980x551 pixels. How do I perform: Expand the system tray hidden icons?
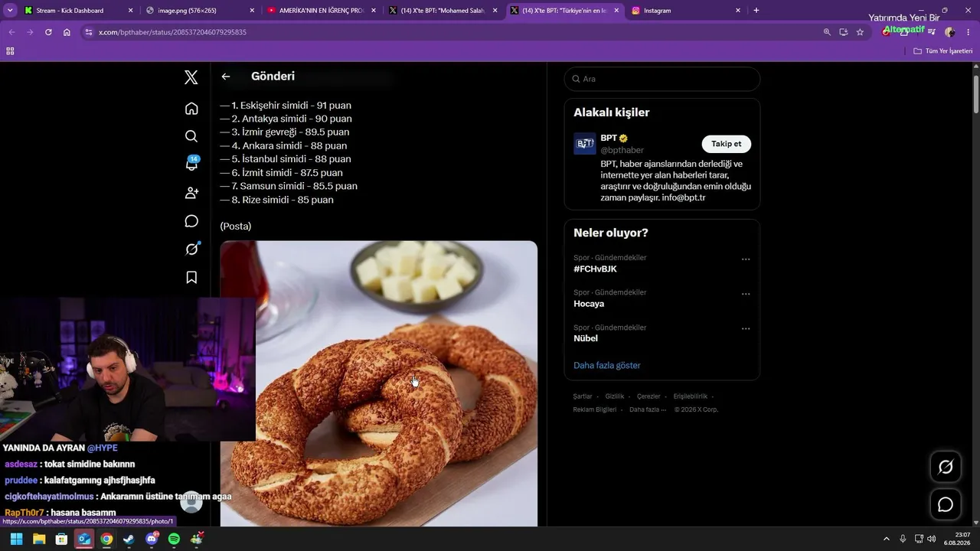[x=887, y=539]
